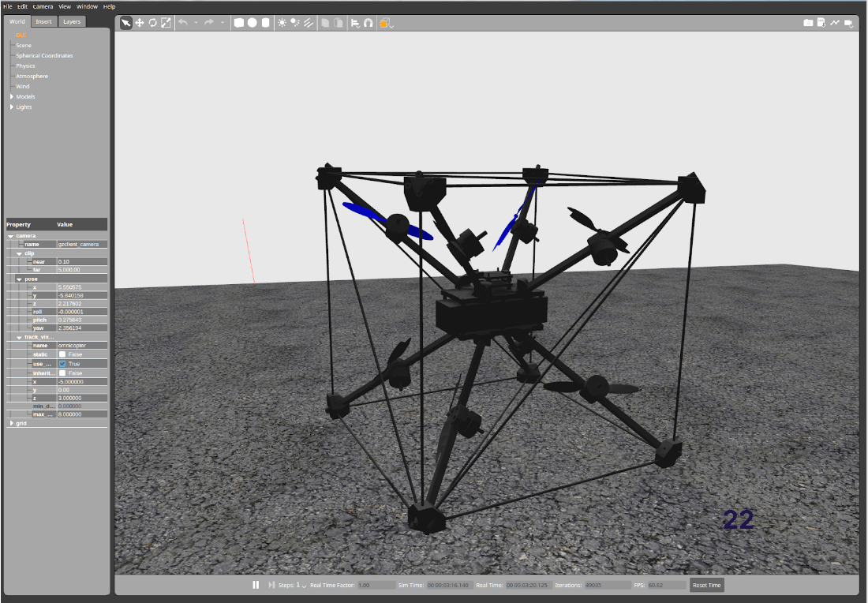
Task: Expand the grid property group
Action: click(11, 424)
